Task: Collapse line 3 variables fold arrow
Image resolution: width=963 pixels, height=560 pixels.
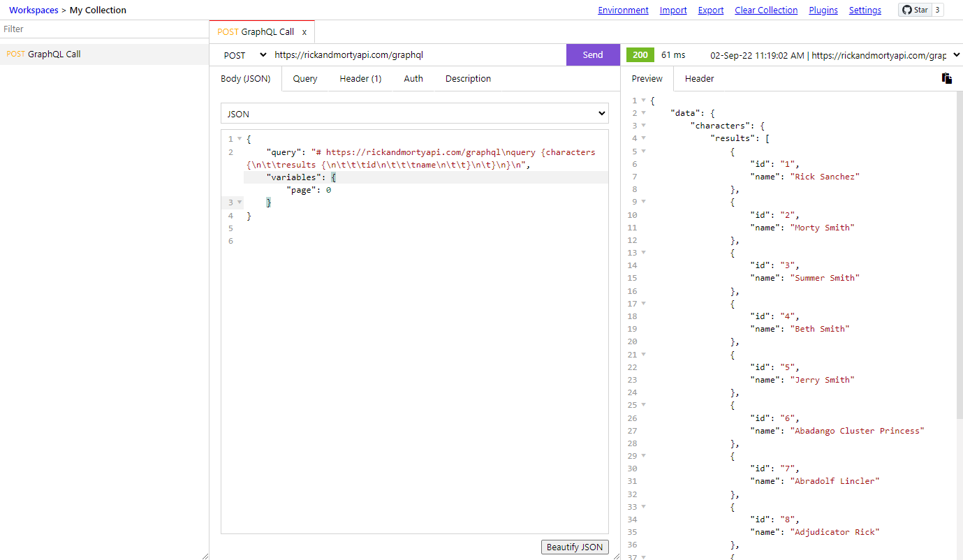Action: [240, 202]
